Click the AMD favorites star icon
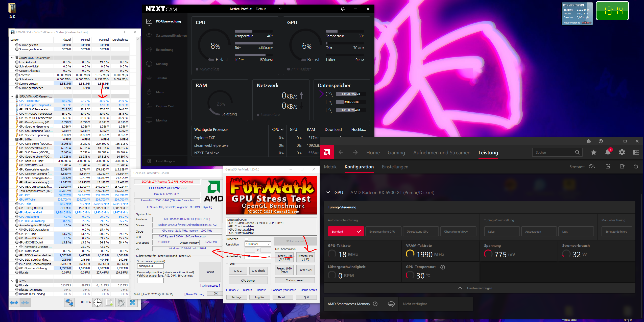This screenshot has width=644, height=322. coord(593,152)
